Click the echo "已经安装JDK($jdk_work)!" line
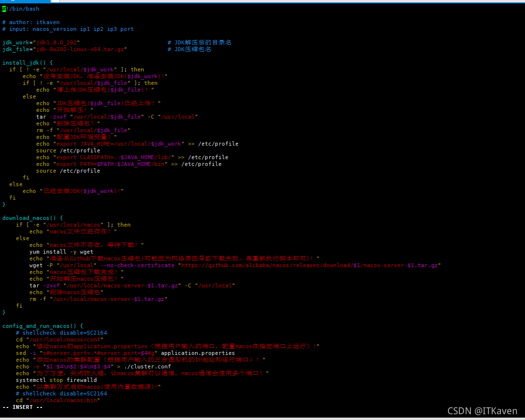Screen dimensions: 525x420 [73, 191]
